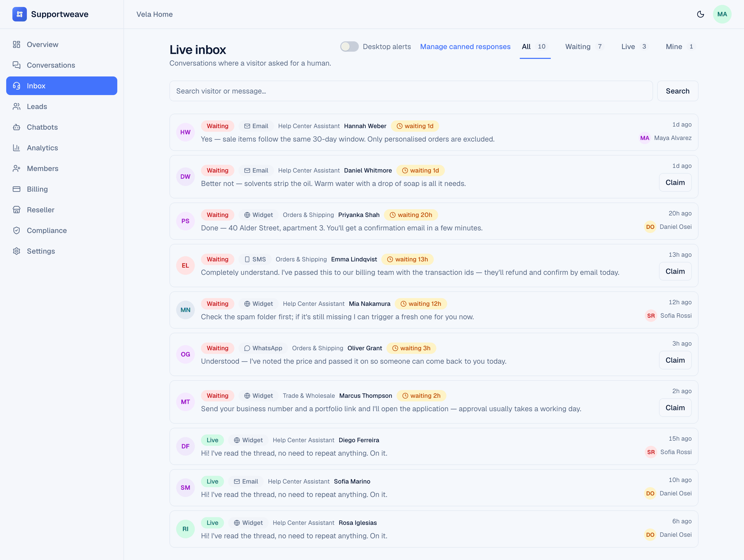The width and height of the screenshot is (744, 560).
Task: Click the 'waiting 20h' badge
Action: pos(411,215)
